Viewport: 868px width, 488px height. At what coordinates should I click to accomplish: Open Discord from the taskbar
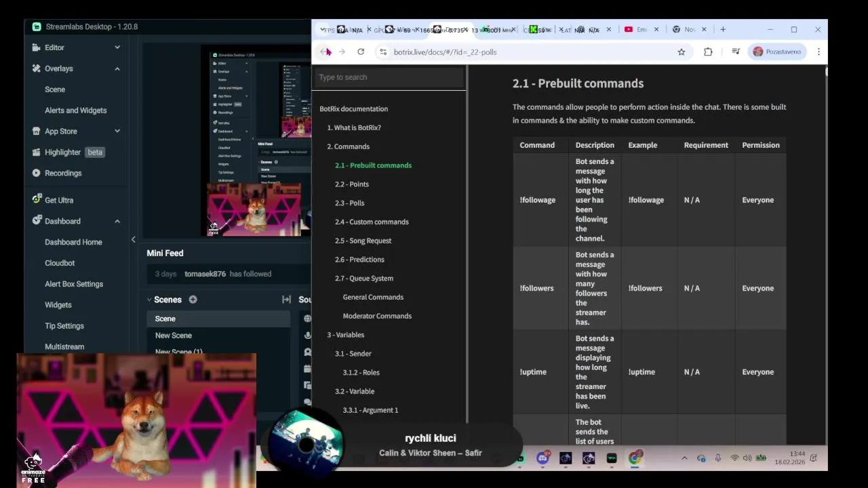coord(542,459)
